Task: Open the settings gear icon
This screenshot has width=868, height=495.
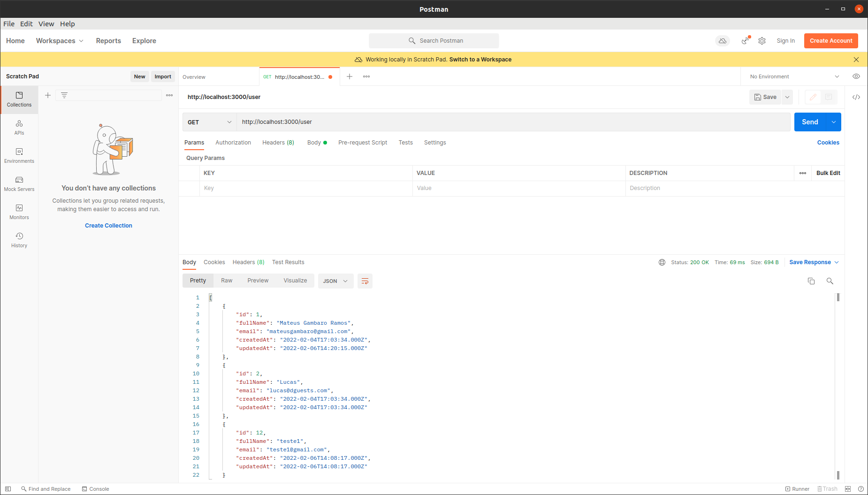Action: tap(762, 41)
